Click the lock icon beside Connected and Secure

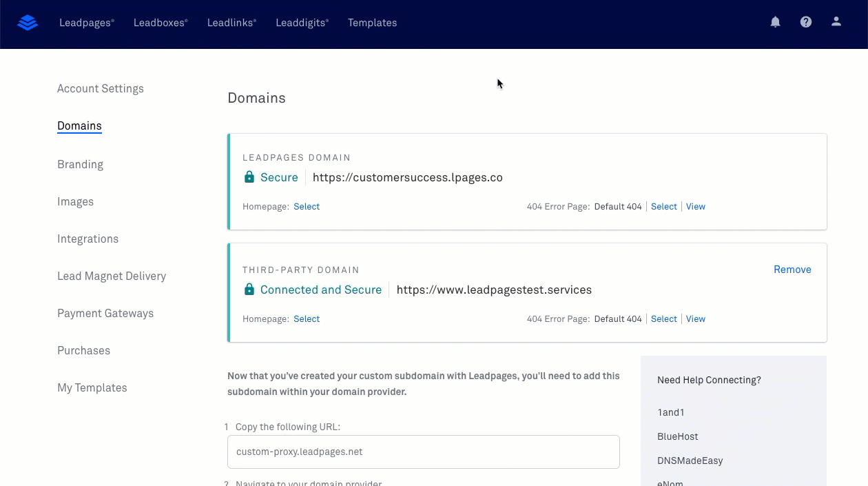coord(249,290)
